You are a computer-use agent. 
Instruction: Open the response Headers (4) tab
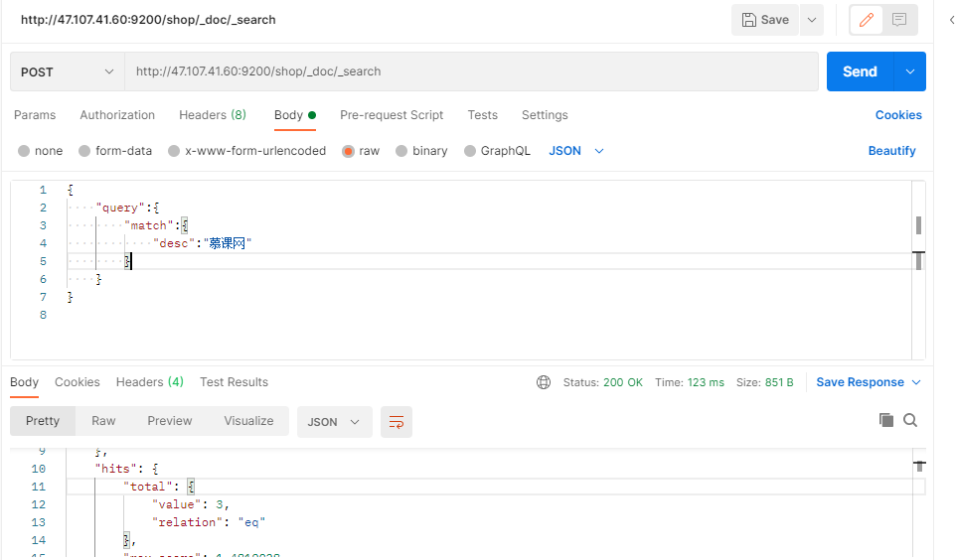pyautogui.click(x=150, y=382)
